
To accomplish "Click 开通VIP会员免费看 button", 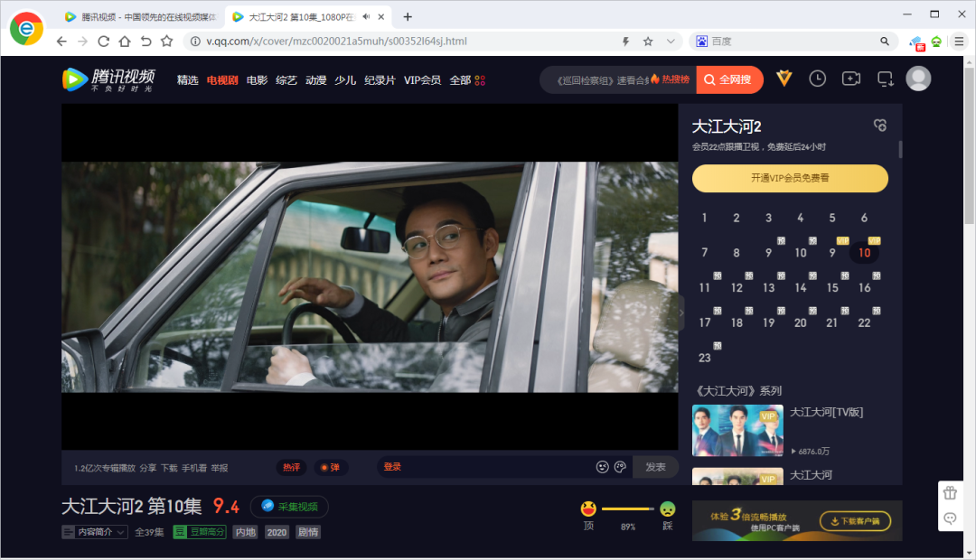I will [x=790, y=179].
